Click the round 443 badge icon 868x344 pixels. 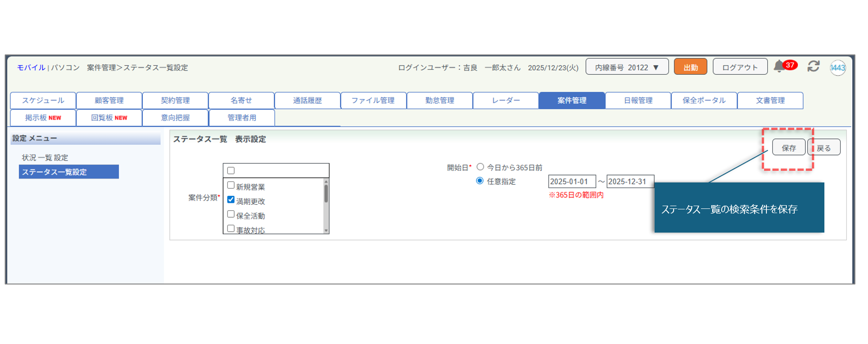(837, 68)
